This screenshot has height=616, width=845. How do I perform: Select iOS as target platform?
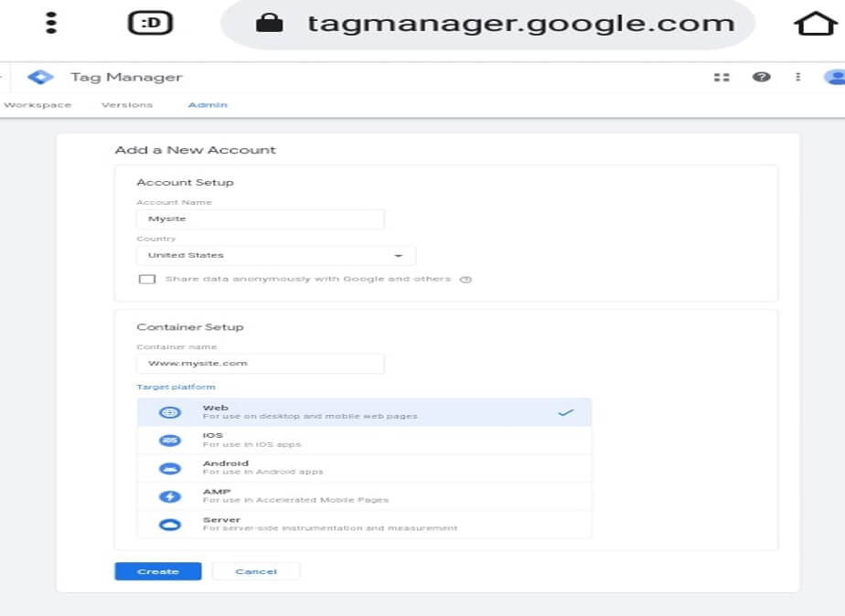[x=364, y=440]
